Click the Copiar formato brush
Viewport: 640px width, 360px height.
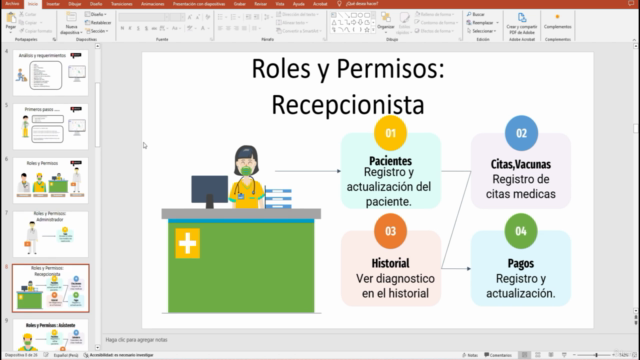36,31
